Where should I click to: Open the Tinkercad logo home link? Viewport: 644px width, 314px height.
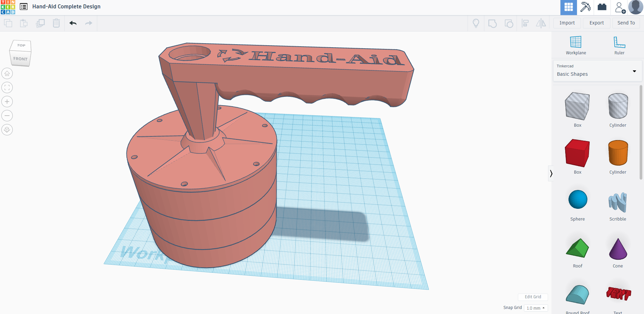coord(8,7)
